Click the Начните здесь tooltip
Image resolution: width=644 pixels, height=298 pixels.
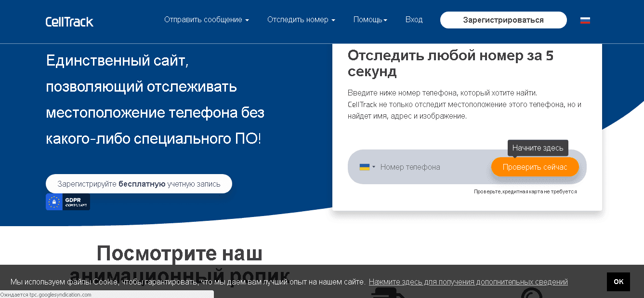click(x=538, y=148)
